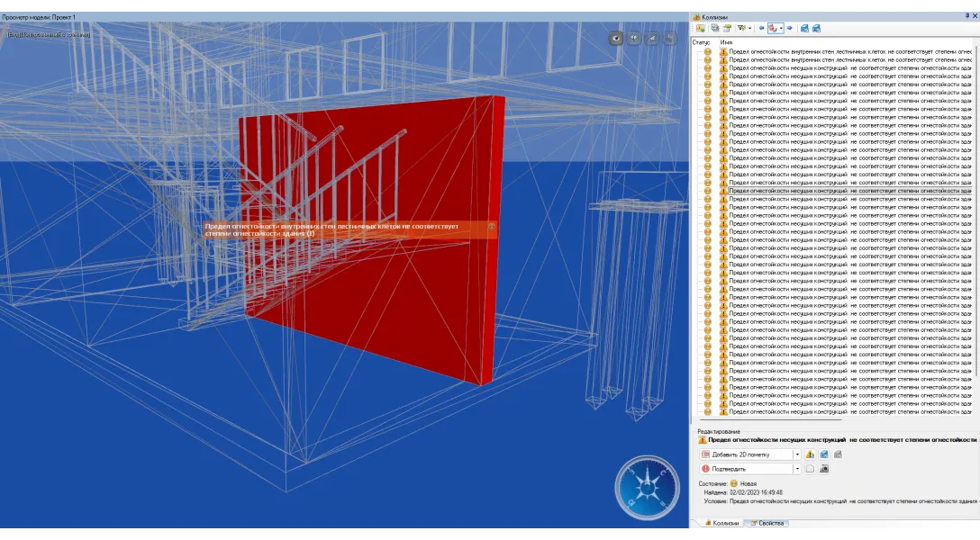
Task: Click the navigation compass in the 3D view
Action: pyautogui.click(x=646, y=488)
